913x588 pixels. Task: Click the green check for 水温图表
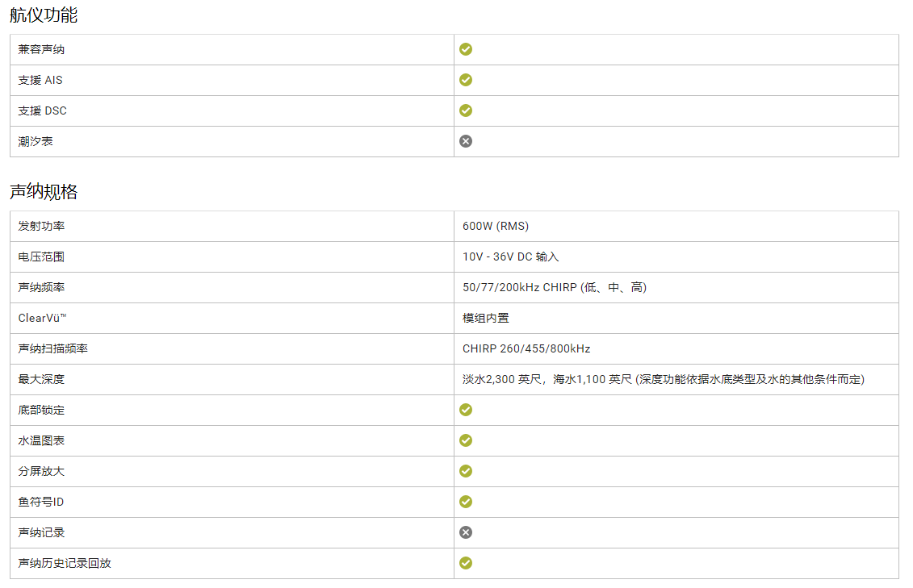pyautogui.click(x=466, y=440)
